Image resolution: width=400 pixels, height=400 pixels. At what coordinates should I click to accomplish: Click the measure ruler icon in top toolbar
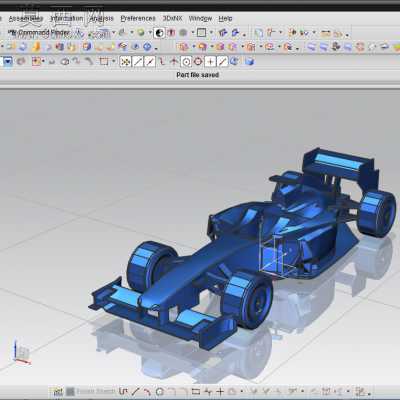pos(326,33)
